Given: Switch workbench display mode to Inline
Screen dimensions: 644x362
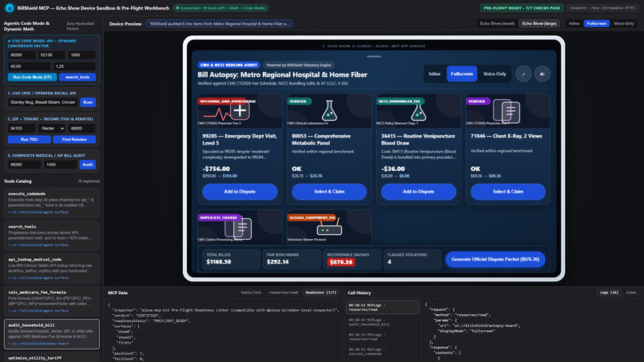Looking at the screenshot, I should (x=574, y=23).
